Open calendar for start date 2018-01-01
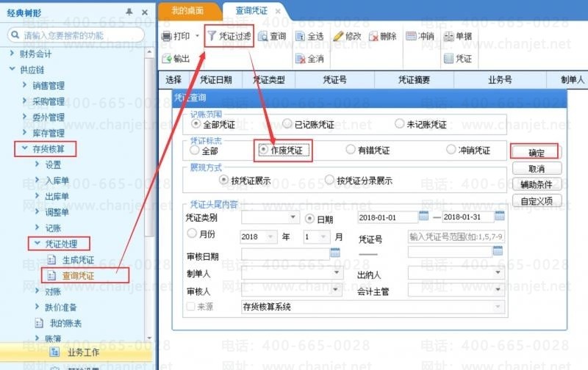The width and height of the screenshot is (588, 370). tap(423, 216)
